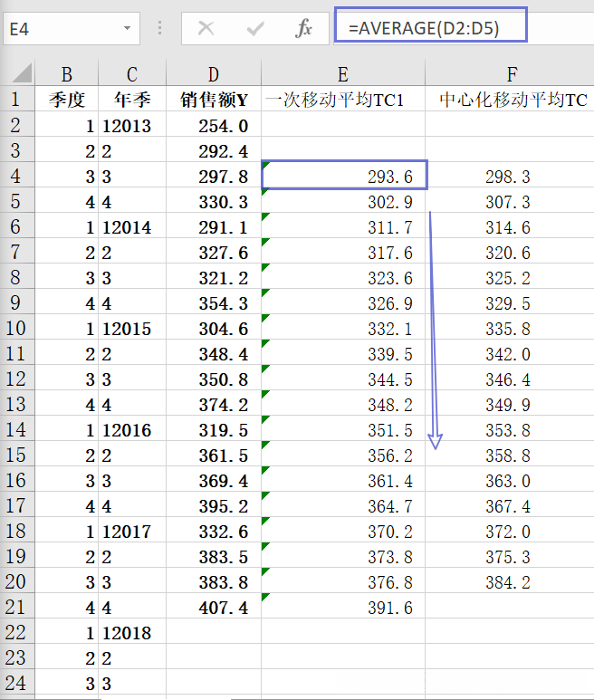Select row 24 header
594x700 pixels.
17,682
